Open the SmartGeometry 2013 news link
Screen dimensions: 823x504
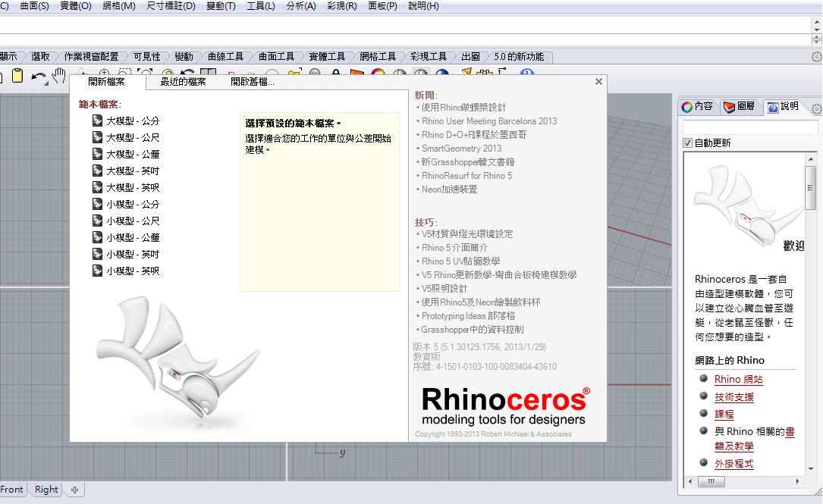[x=461, y=149]
